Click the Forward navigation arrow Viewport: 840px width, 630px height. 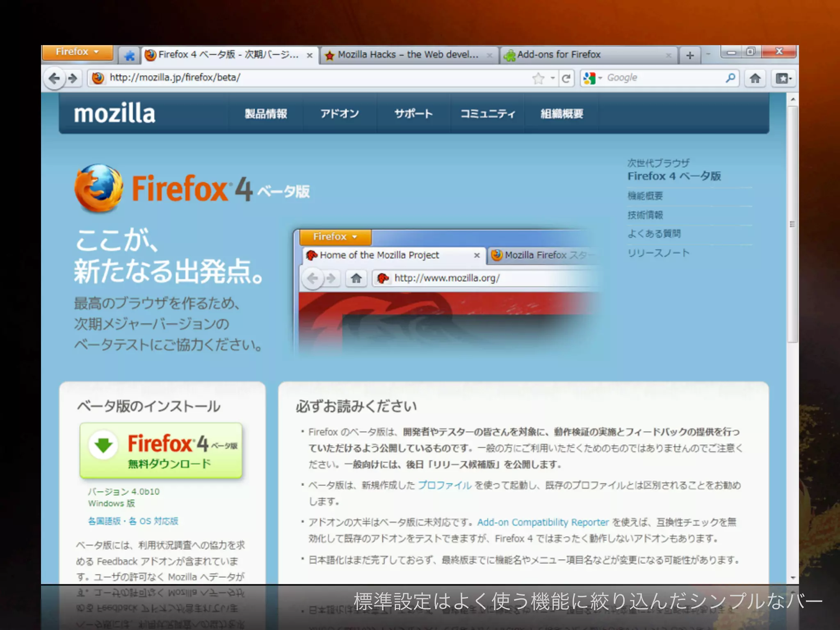73,78
